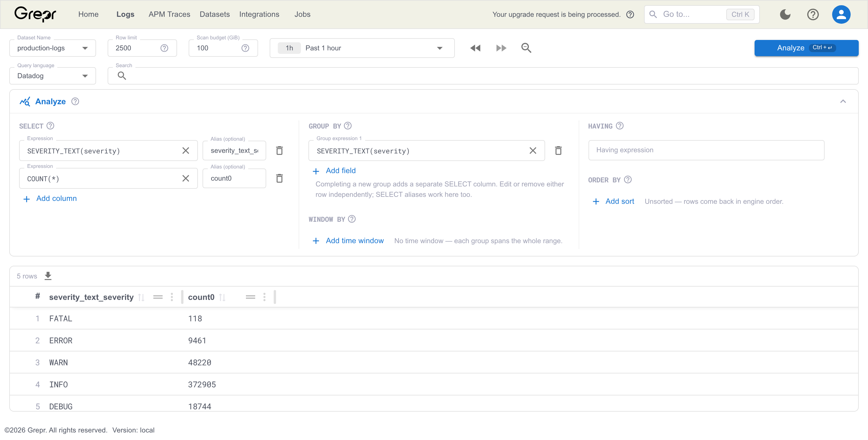The image size is (868, 440).
Task: Delete the count0 select column
Action: (279, 178)
